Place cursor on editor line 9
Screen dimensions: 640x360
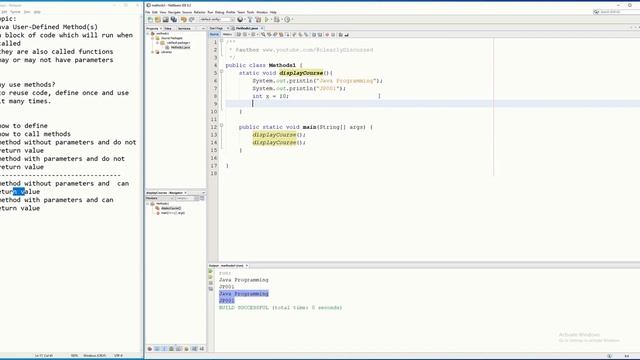point(433,104)
